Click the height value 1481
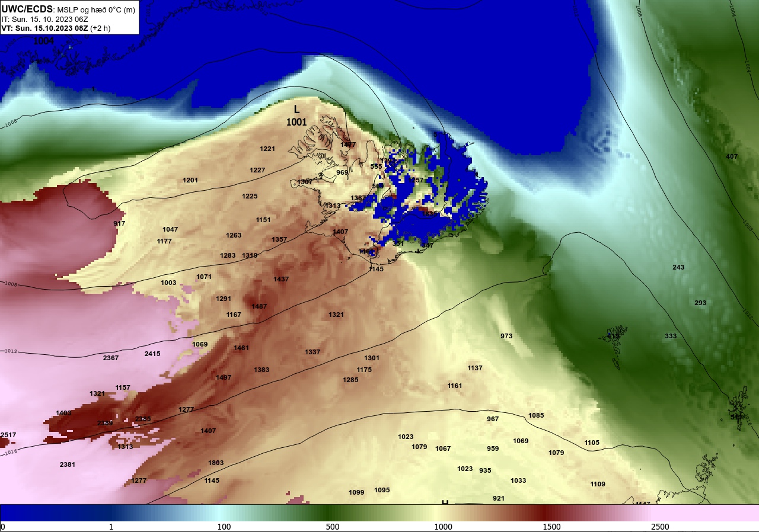The image size is (759, 532). (241, 348)
